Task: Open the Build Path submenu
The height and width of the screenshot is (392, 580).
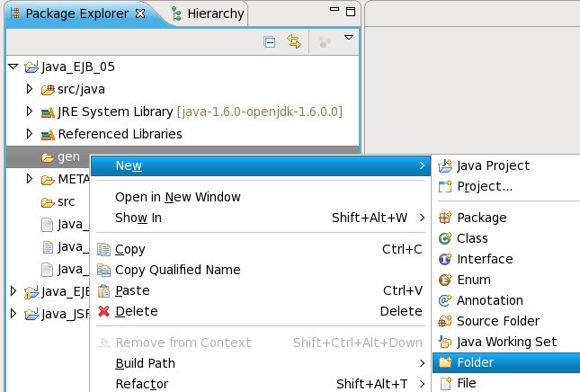Action: (x=145, y=363)
